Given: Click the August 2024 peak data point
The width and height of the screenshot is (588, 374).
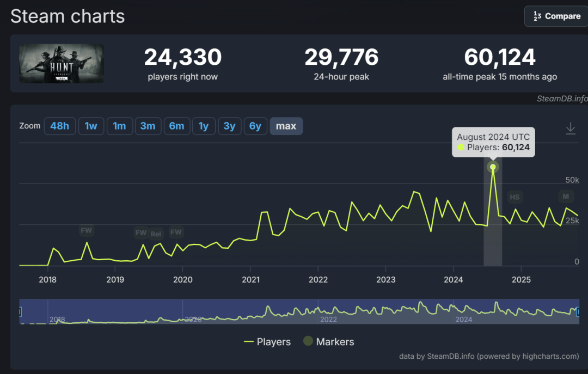Looking at the screenshot, I should click(493, 167).
